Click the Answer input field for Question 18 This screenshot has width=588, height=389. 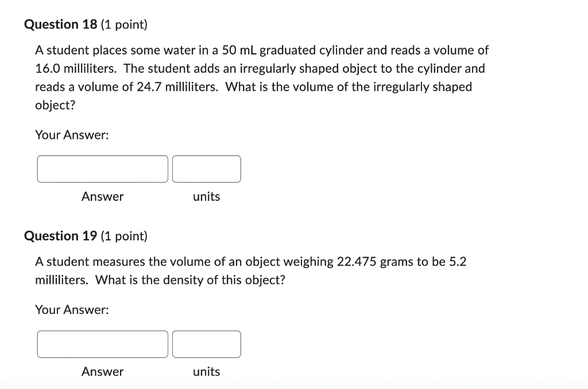(x=102, y=169)
